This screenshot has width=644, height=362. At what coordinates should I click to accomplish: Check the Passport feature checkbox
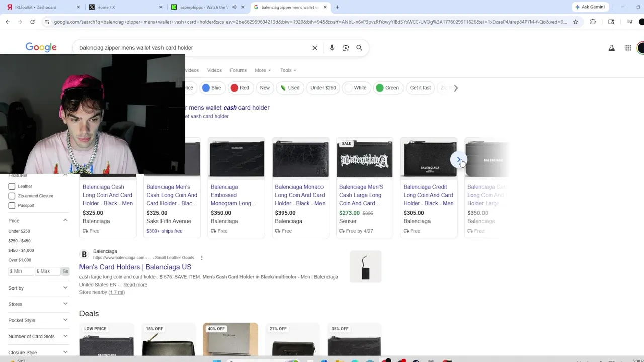(x=12, y=205)
